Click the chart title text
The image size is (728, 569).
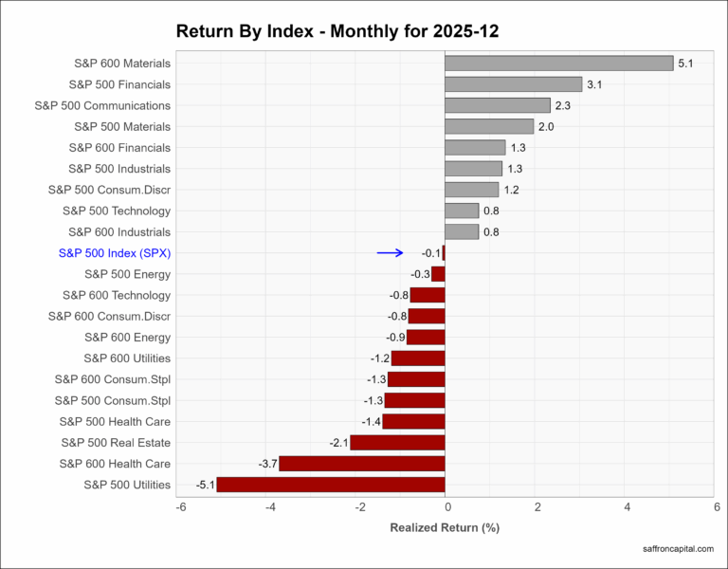pyautogui.click(x=337, y=31)
